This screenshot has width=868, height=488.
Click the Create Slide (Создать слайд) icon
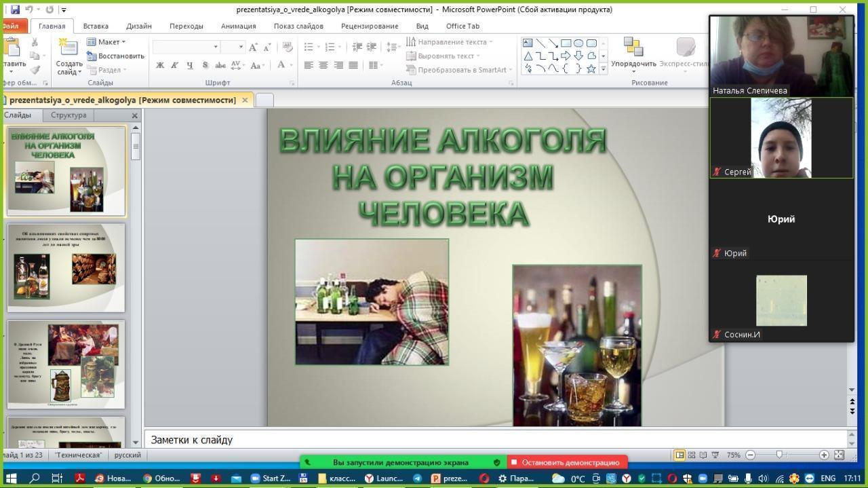(x=68, y=48)
